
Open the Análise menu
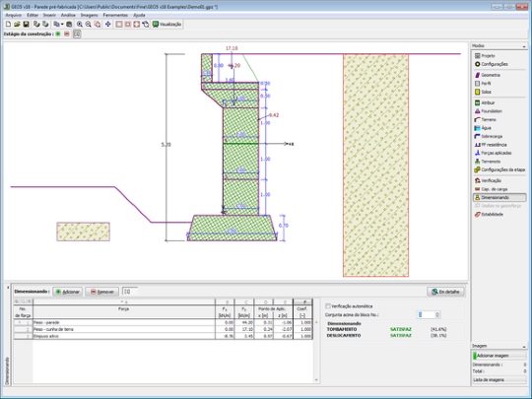pos(68,15)
